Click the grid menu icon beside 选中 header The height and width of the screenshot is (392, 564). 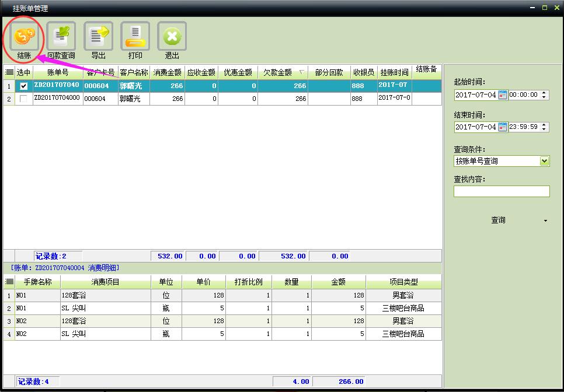(x=9, y=72)
